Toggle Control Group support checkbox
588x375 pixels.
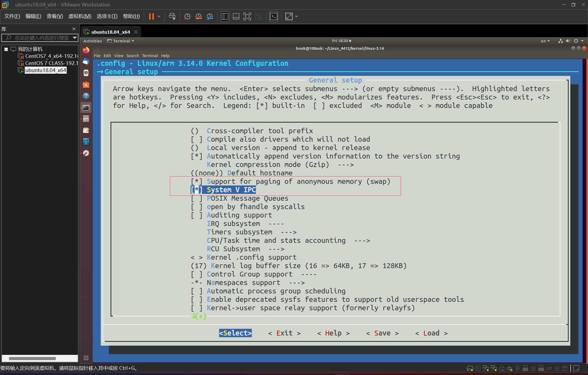(x=197, y=274)
